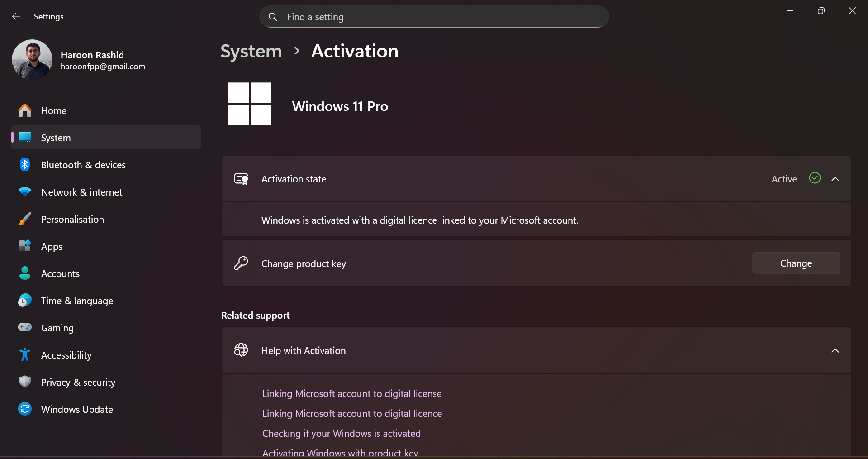The width and height of the screenshot is (868, 459).
Task: Open Checking if your Windows is activated link
Action: (342, 434)
